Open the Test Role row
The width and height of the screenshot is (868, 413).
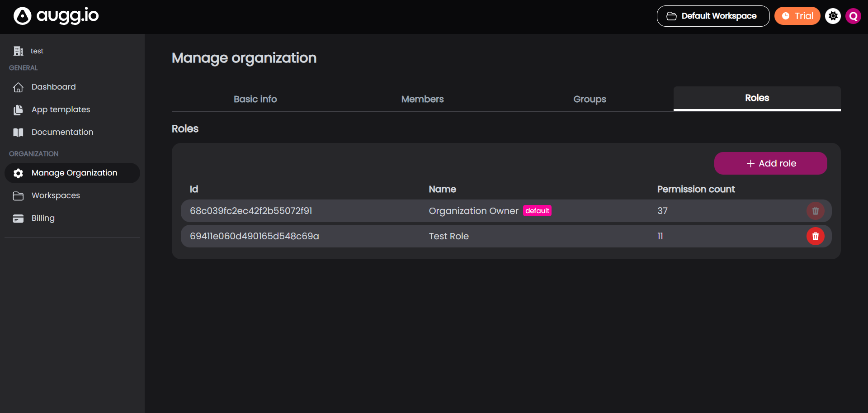tap(448, 236)
